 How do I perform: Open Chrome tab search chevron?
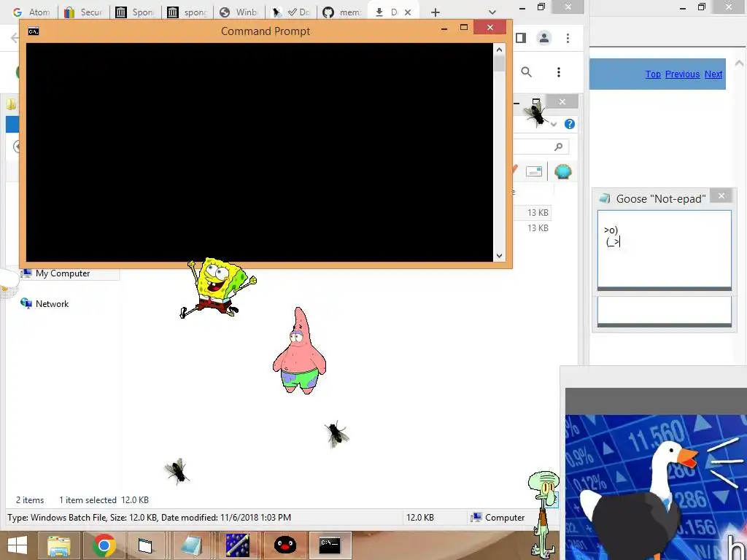pyautogui.click(x=492, y=12)
